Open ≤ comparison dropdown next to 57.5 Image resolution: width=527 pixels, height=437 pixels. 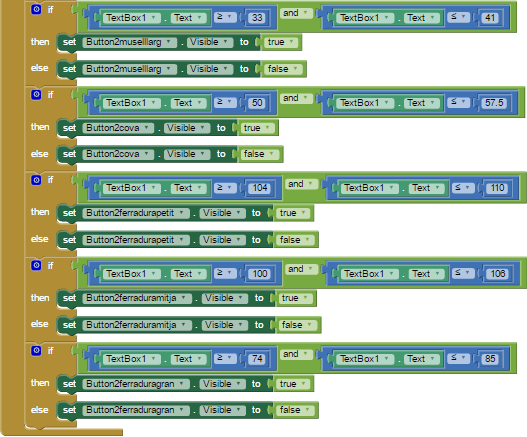click(459, 102)
